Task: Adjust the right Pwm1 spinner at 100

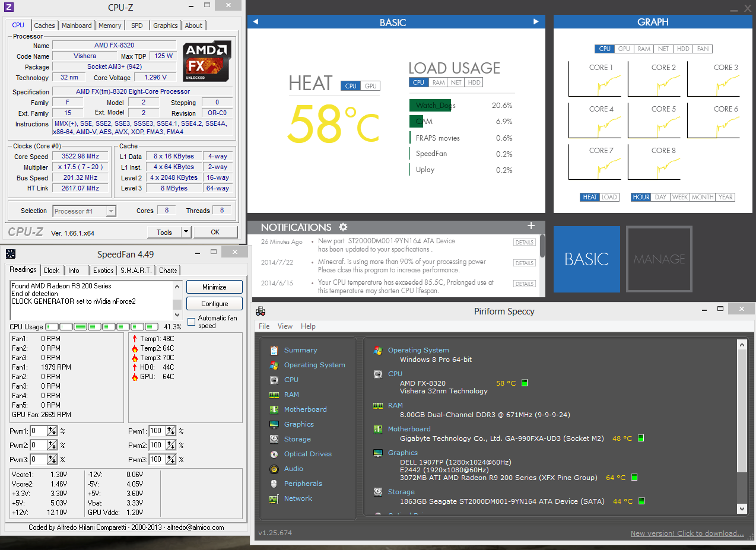Action: point(171,431)
